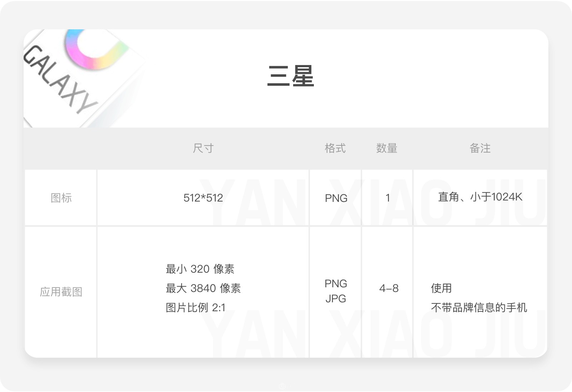Image resolution: width=572 pixels, height=392 pixels.
Task: Click the 不带品牌信息的手机 note
Action: (479, 307)
